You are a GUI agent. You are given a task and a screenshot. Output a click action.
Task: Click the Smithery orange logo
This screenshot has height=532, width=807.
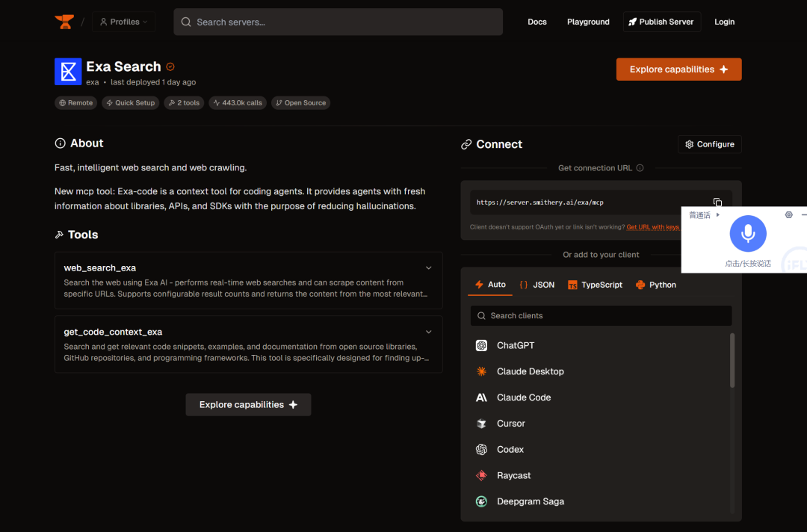coord(64,22)
